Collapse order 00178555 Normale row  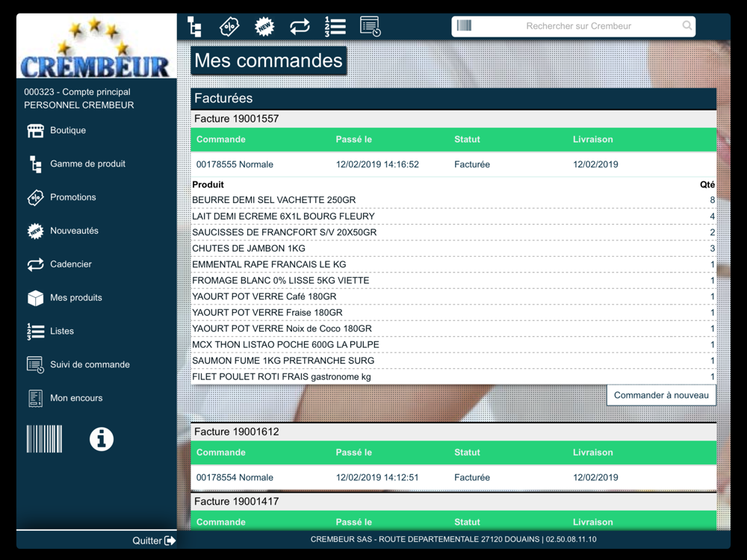click(453, 164)
